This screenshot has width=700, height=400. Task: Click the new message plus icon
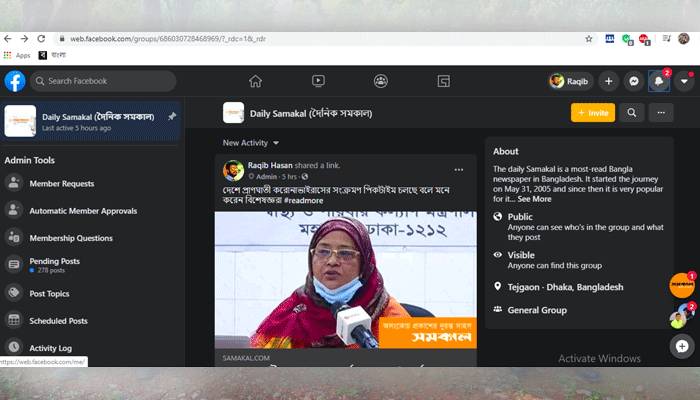[682, 346]
